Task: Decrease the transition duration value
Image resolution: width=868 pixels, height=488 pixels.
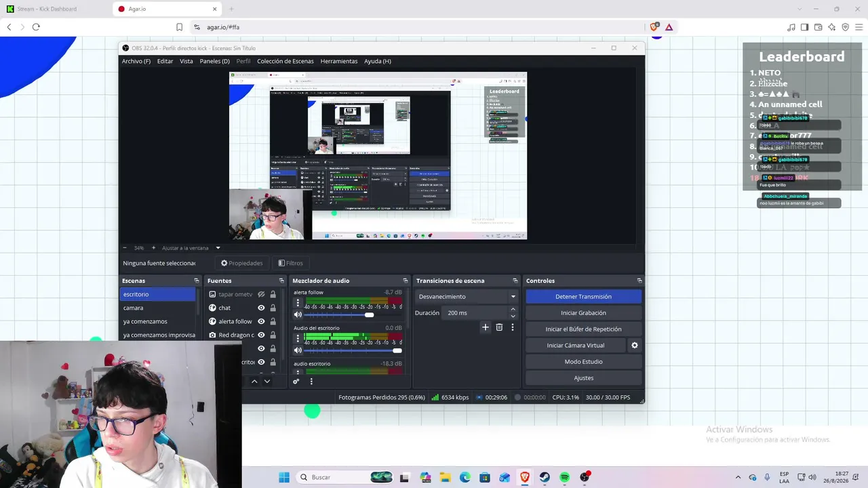Action: (x=513, y=316)
